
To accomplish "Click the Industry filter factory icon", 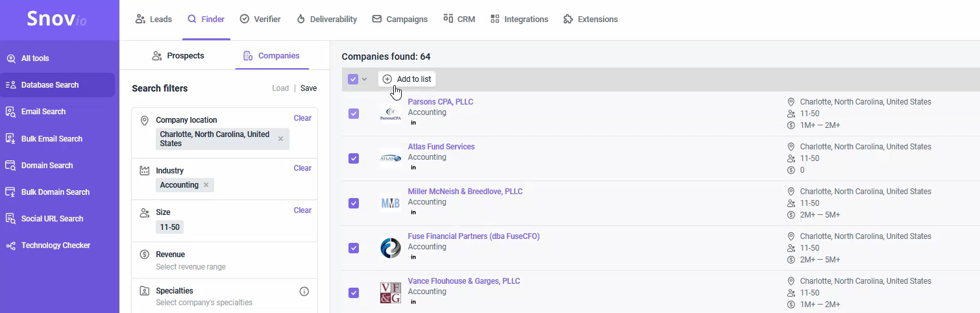I will click(145, 171).
